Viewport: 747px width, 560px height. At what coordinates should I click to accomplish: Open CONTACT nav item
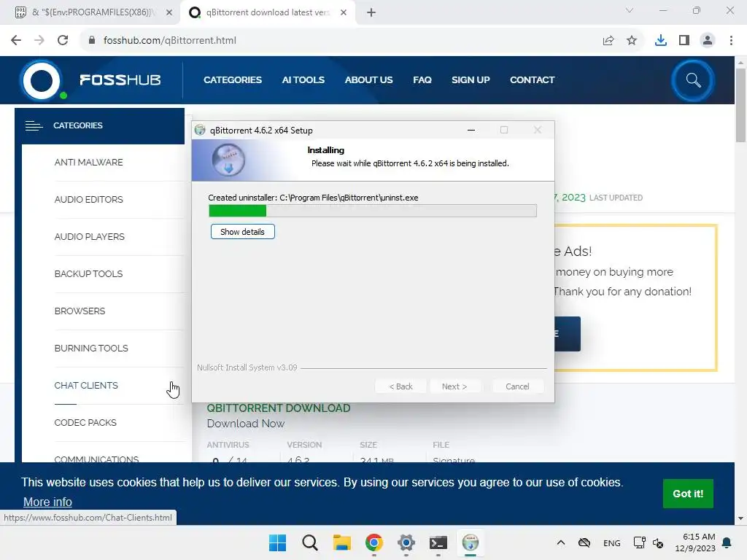[532, 80]
